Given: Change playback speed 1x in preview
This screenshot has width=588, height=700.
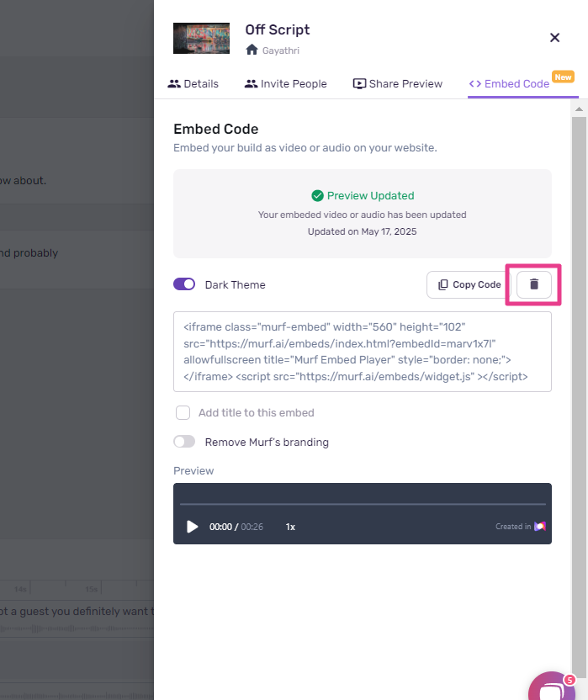Looking at the screenshot, I should click(290, 527).
